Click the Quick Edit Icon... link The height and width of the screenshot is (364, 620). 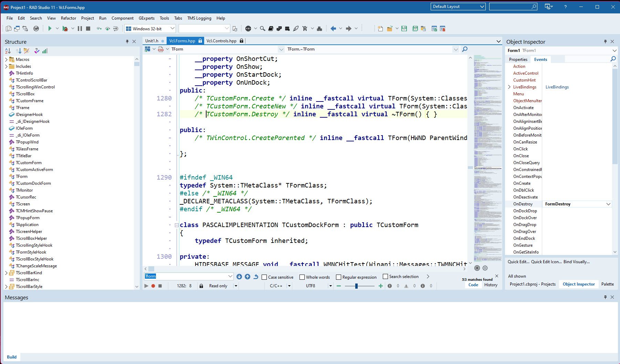coord(546,262)
